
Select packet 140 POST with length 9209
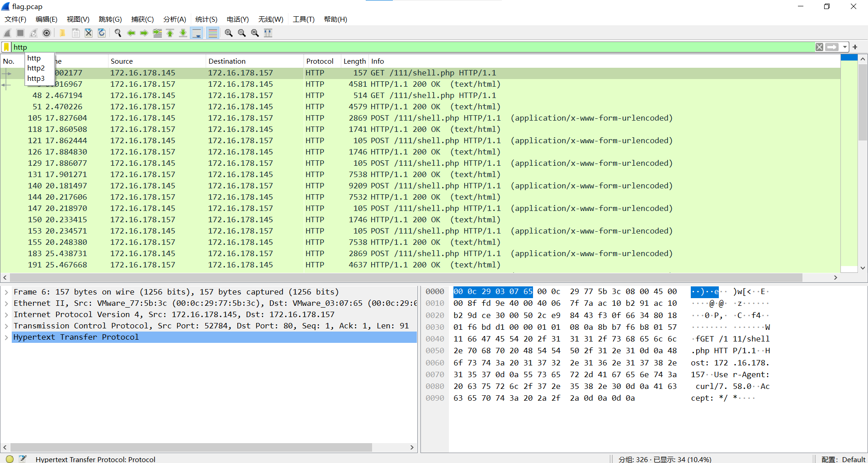[420, 186]
